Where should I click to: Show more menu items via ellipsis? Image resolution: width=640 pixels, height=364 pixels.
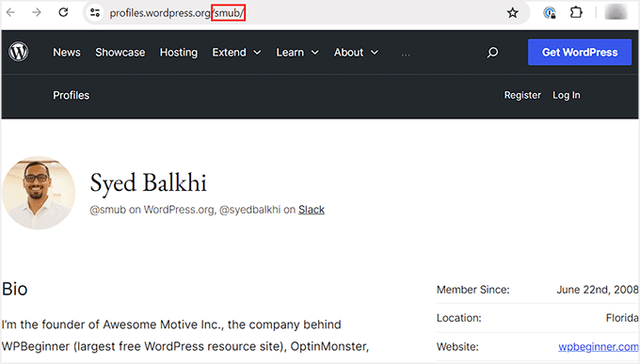pyautogui.click(x=406, y=54)
